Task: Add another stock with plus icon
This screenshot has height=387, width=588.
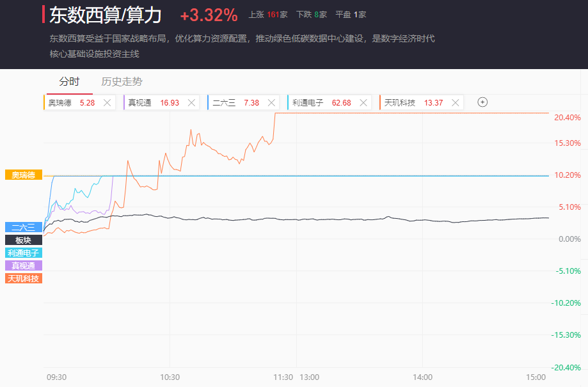Action: coord(483,102)
